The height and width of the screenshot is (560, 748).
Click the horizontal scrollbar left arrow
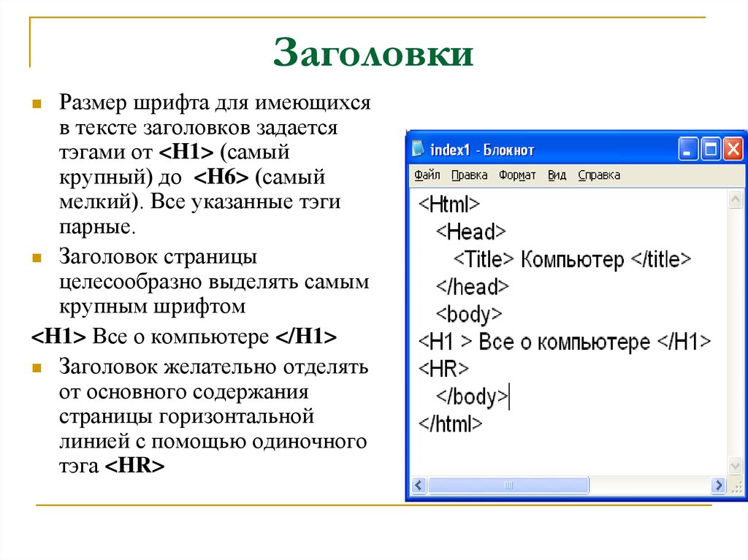419,486
